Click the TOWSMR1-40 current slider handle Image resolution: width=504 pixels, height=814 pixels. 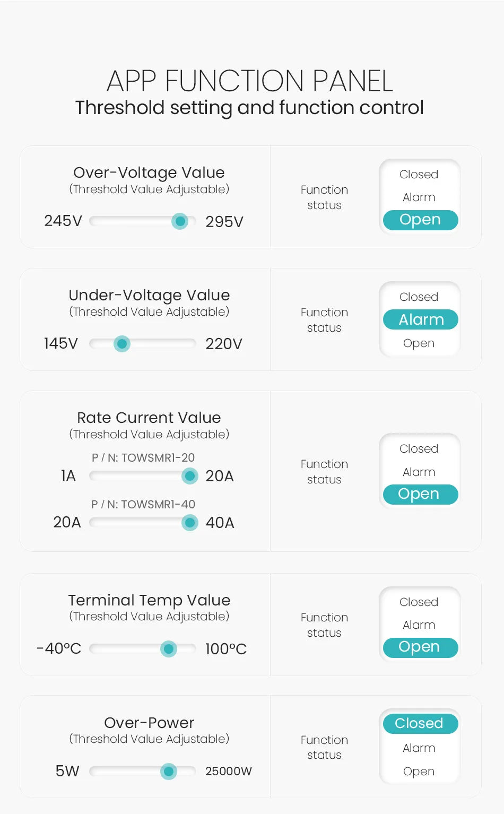tap(189, 523)
